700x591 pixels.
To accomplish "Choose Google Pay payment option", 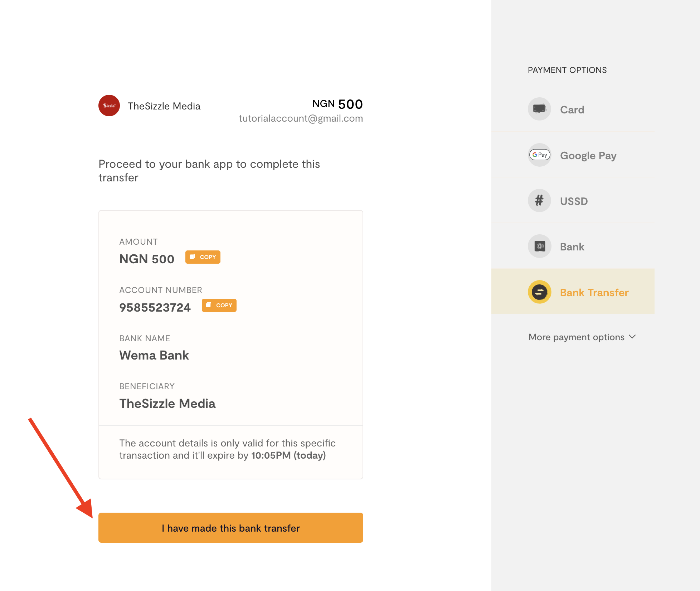I will pos(588,156).
